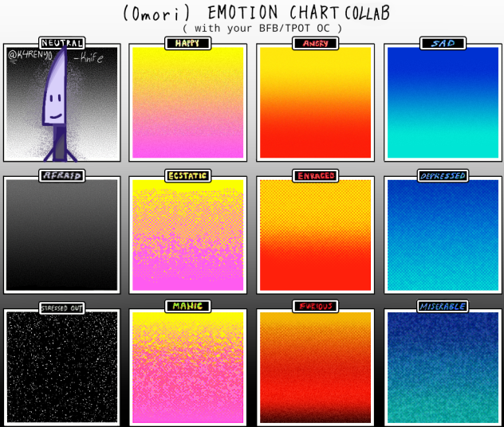Click the gray gradient Afraid panel

tap(61, 235)
